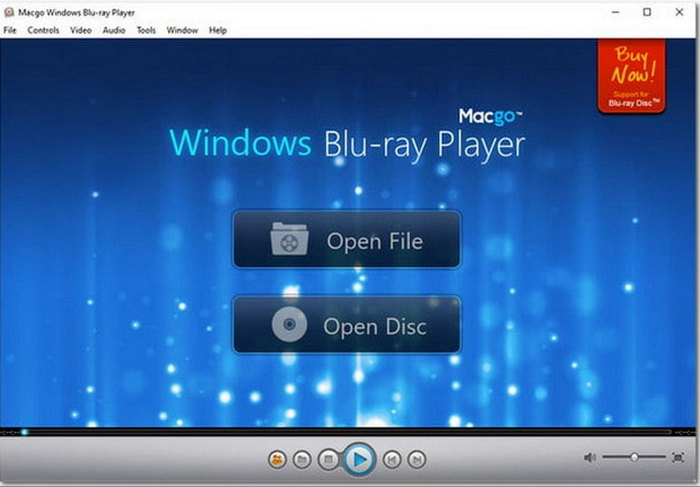Close the Macgo player window
This screenshot has height=487, width=700.
679,12
